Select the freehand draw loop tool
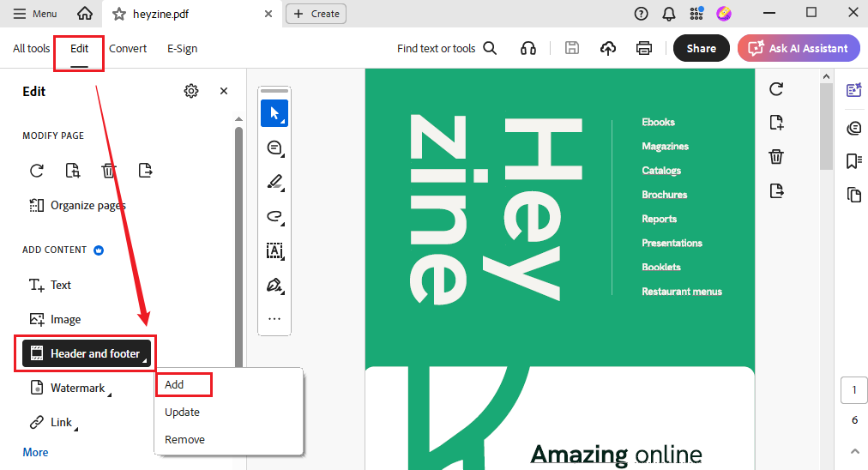 [274, 216]
